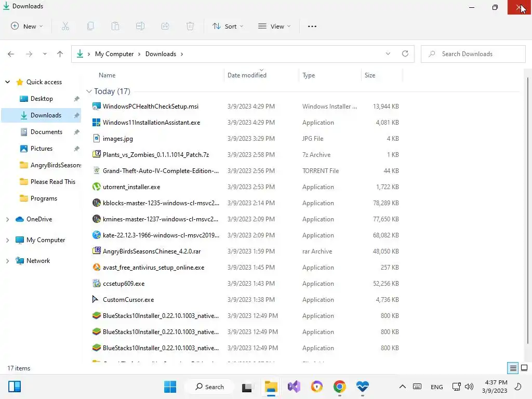Open the See more ellipsis menu
This screenshot has height=399, width=532.
tap(312, 26)
